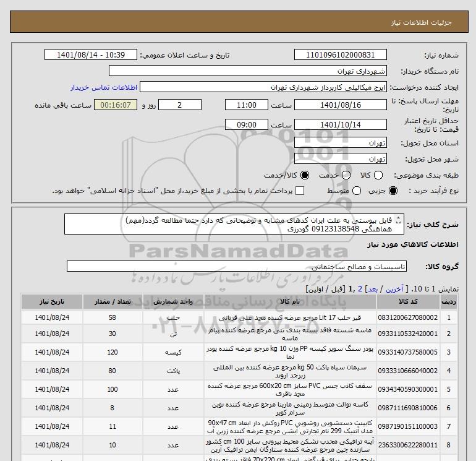Click the response deadline date 1401/08/16
The height and width of the screenshot is (461, 476).
(x=340, y=105)
